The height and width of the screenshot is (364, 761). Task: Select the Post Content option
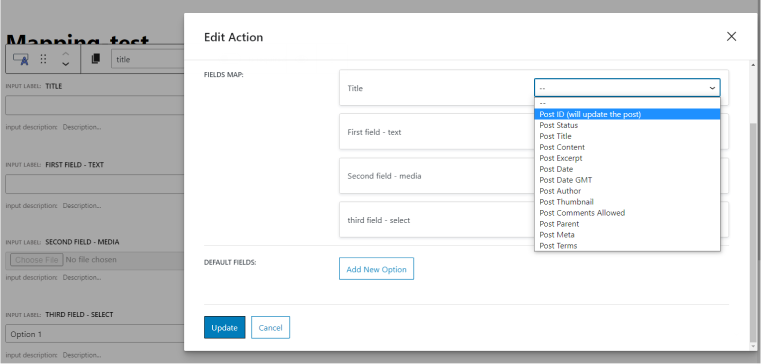coord(627,147)
